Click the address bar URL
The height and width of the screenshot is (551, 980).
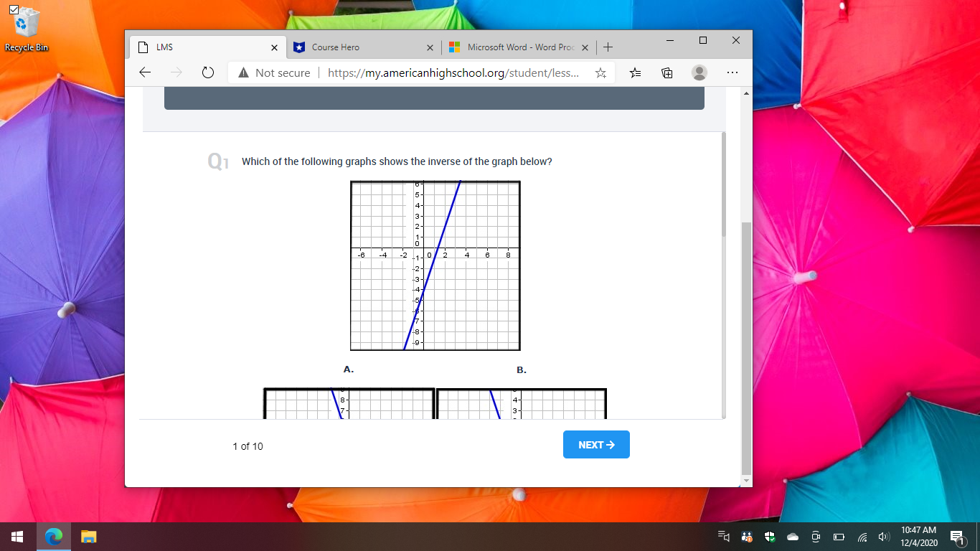[x=453, y=72]
